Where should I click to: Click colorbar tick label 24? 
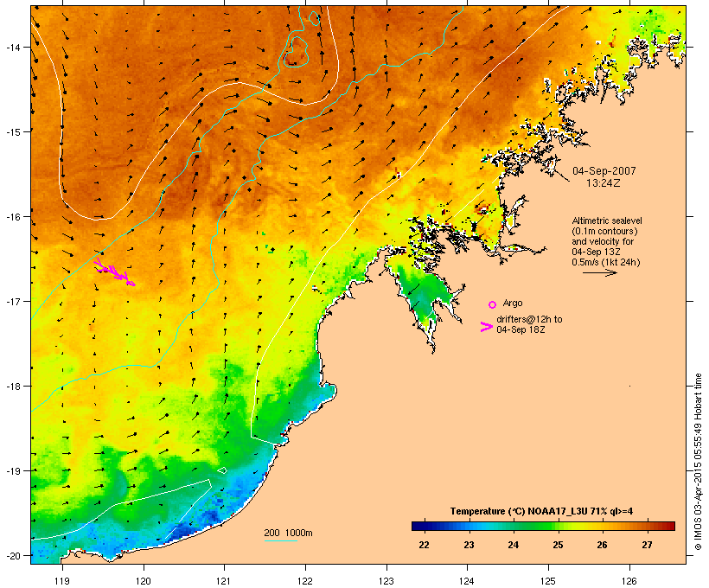pyautogui.click(x=513, y=545)
